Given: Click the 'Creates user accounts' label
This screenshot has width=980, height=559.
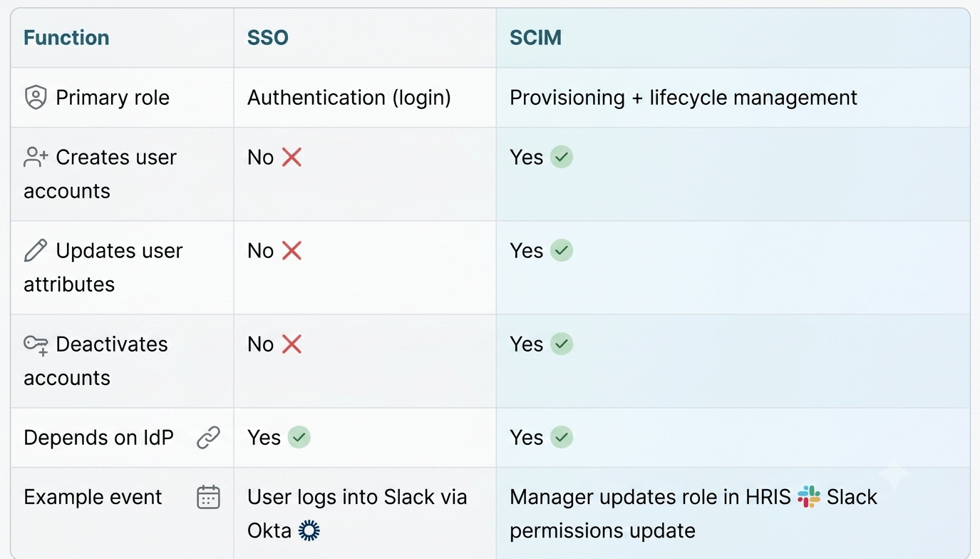Looking at the screenshot, I should 100,174.
